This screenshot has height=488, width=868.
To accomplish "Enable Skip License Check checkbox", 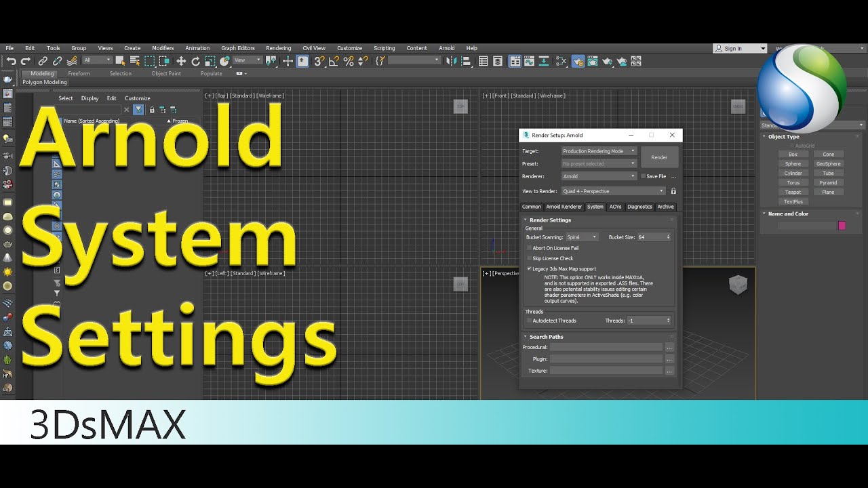I will tap(530, 258).
